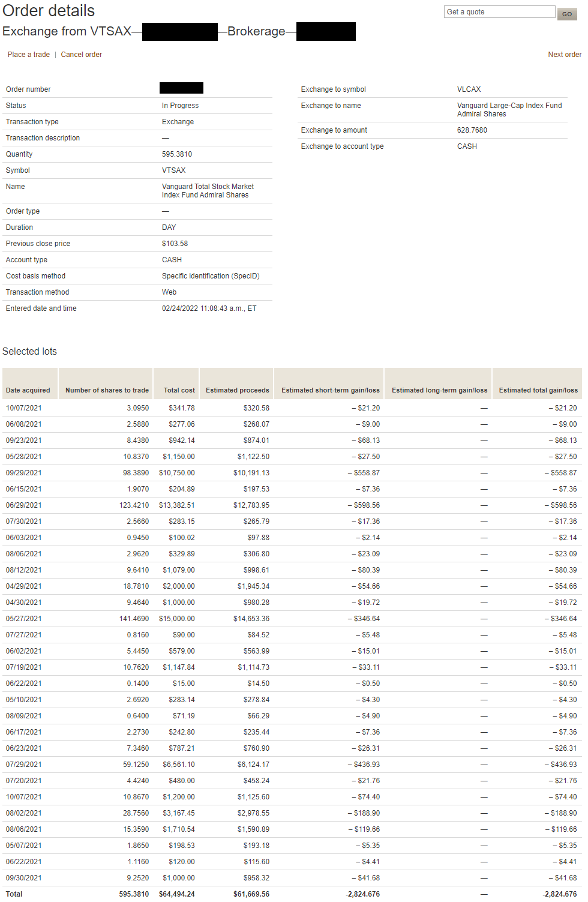Select shares 98.3890 cell
The width and height of the screenshot is (588, 902).
(x=136, y=473)
